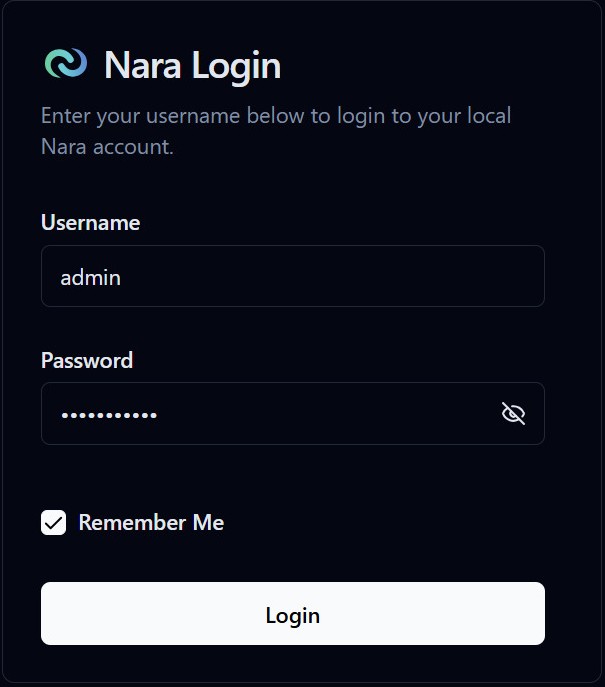Click the Nara Login heading
Screen dimensions: 605x687
pyautogui.click(x=192, y=66)
